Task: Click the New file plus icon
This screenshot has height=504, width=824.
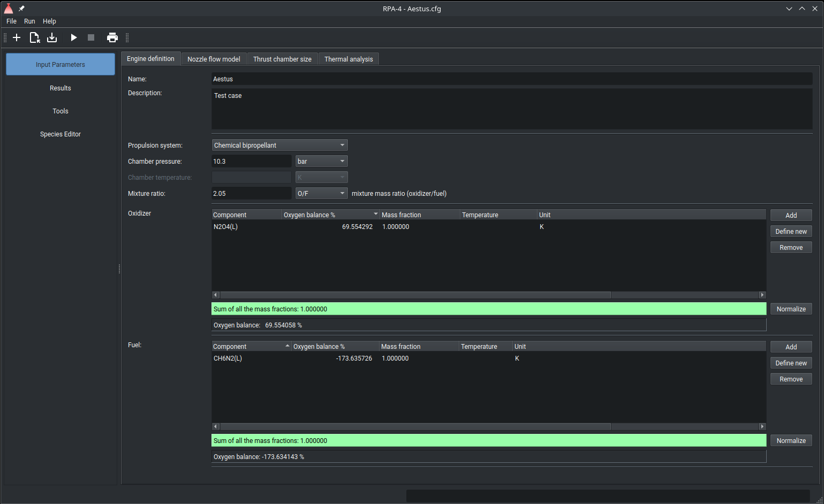Action: 17,37
